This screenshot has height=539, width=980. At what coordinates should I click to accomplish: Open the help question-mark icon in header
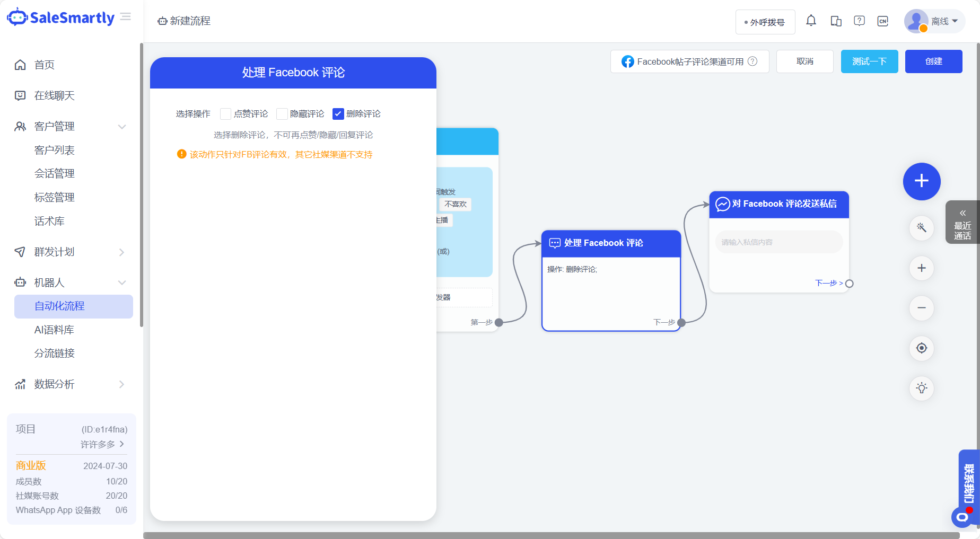coord(860,21)
